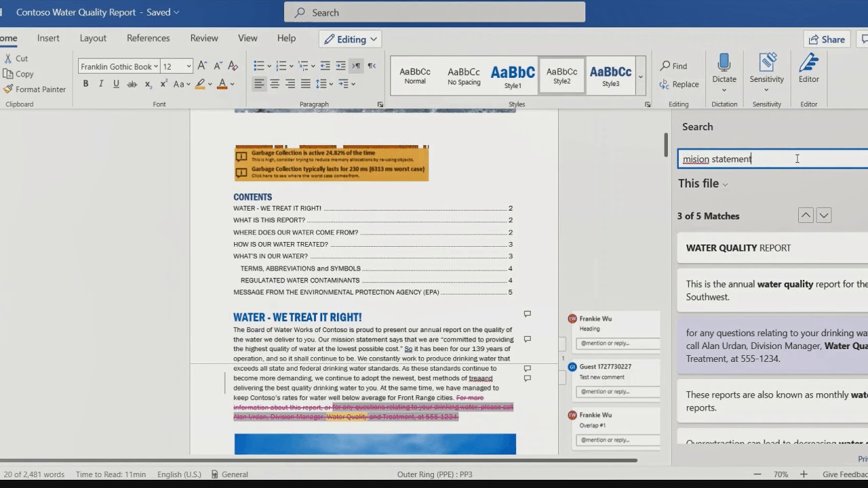Expand the styles gallery
868x488 pixels.
click(641, 76)
